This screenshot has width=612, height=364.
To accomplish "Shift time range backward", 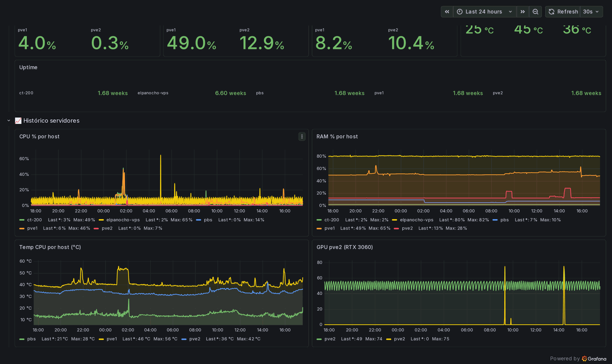I will [x=447, y=12].
